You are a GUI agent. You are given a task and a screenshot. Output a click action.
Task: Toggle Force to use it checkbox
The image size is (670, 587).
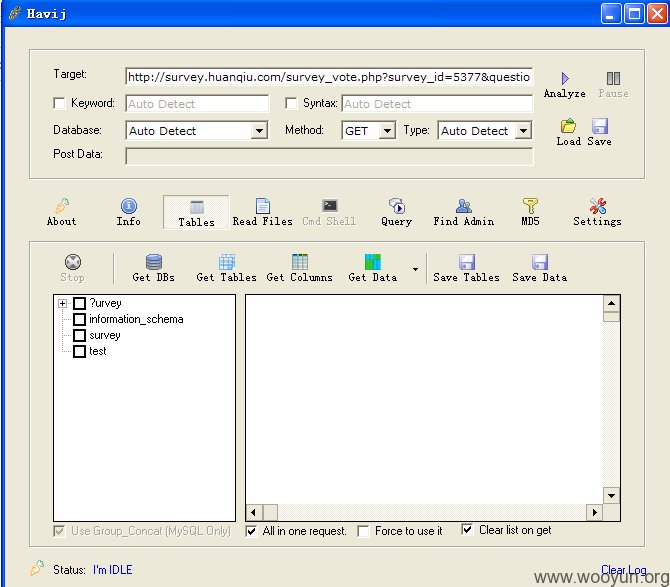click(x=363, y=531)
